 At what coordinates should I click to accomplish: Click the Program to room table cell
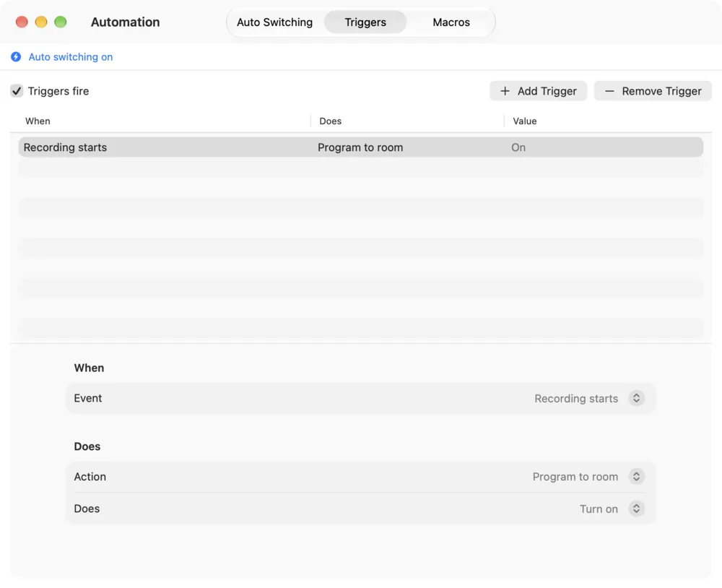tap(360, 147)
